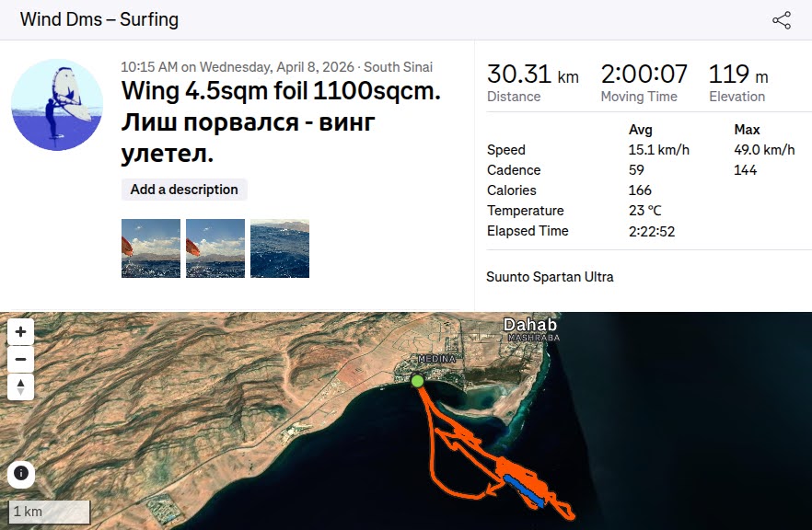
Task: Select the Wind Dms – Surfing header
Action: (99, 19)
